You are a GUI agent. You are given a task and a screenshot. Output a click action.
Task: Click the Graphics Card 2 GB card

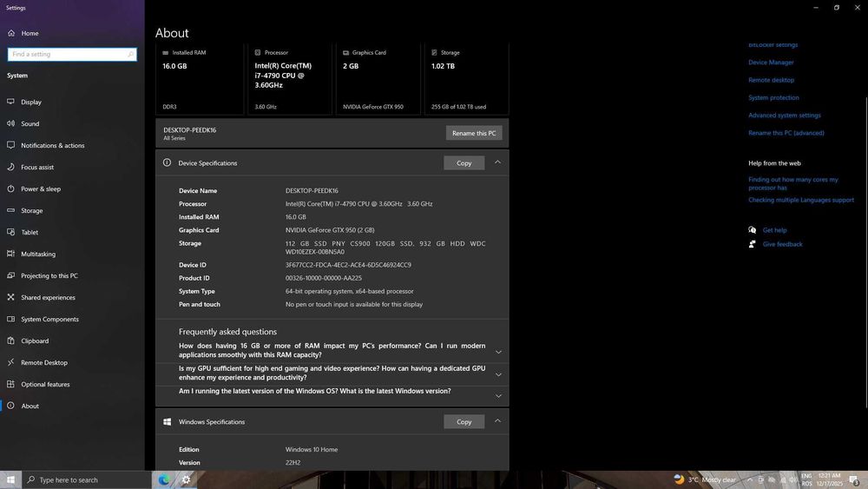pyautogui.click(x=378, y=79)
